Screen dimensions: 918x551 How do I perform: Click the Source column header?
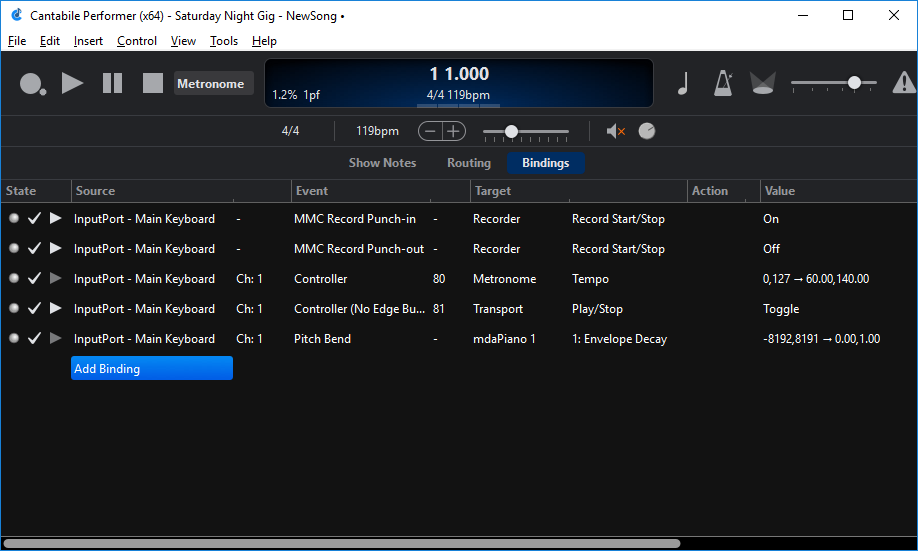click(x=181, y=191)
